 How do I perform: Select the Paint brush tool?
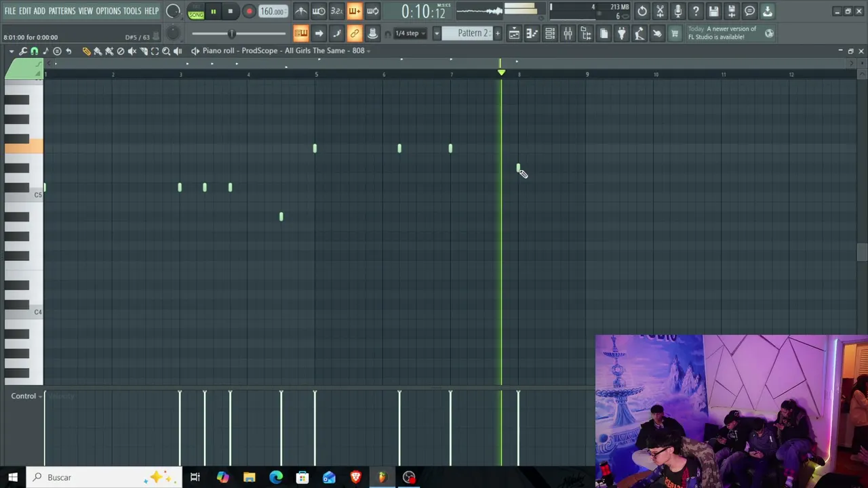tap(98, 51)
